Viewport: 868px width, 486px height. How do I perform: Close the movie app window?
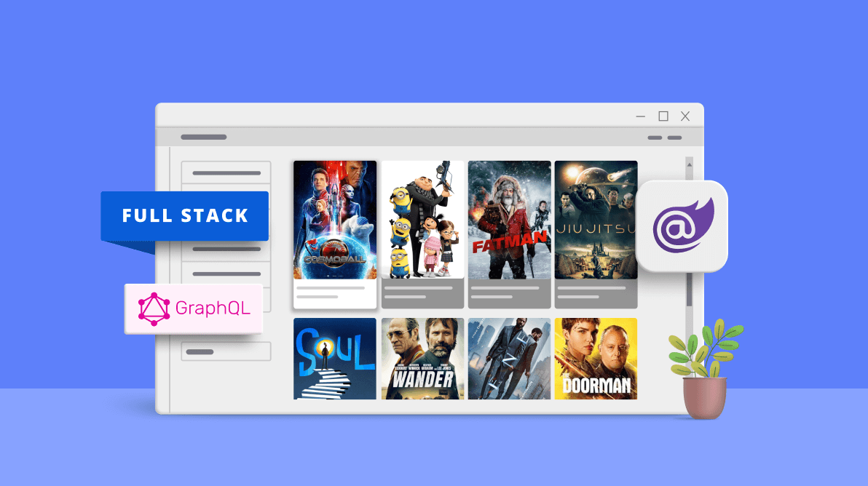(x=685, y=116)
